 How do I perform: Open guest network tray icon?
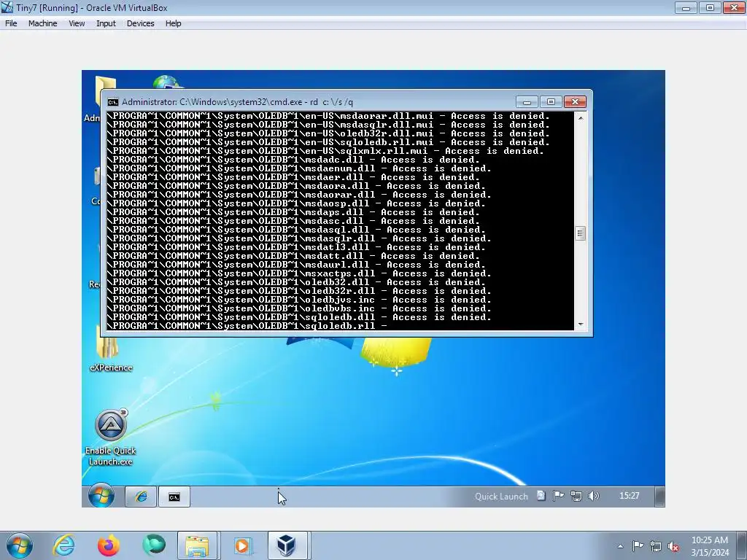coord(576,496)
